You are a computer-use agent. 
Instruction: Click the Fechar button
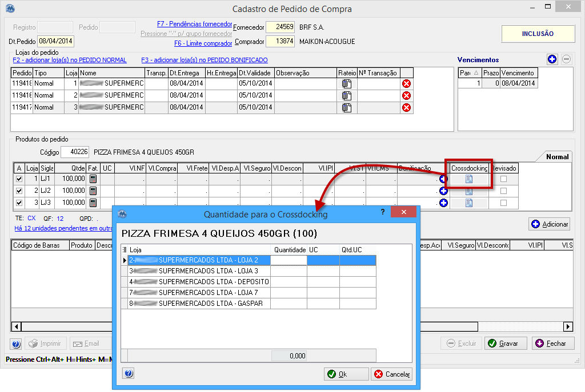click(x=553, y=343)
